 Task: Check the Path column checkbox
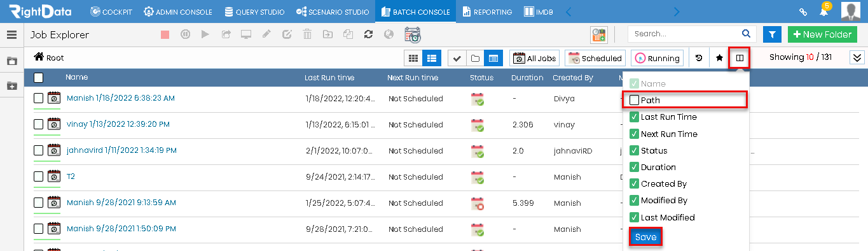coord(634,100)
